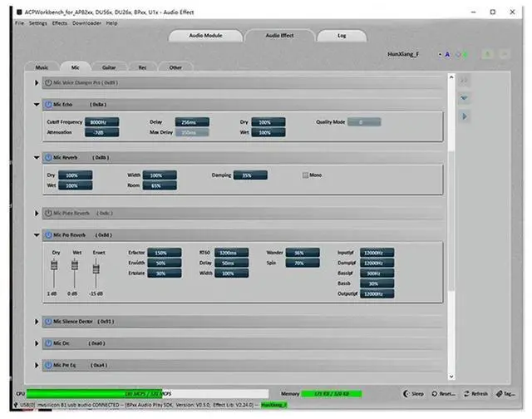The image size is (532, 419).
Task: Click the blue A icon near HunXiang_F
Action: pos(447,54)
